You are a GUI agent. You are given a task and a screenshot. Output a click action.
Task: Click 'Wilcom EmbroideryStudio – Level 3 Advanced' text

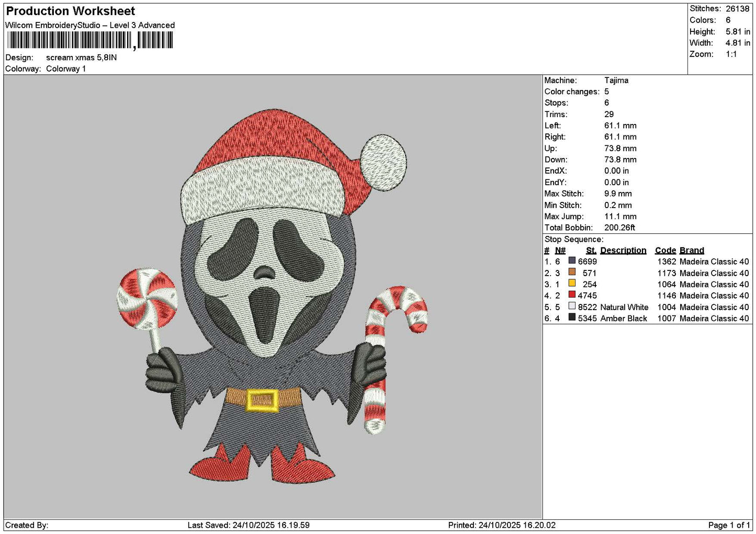[x=90, y=25]
